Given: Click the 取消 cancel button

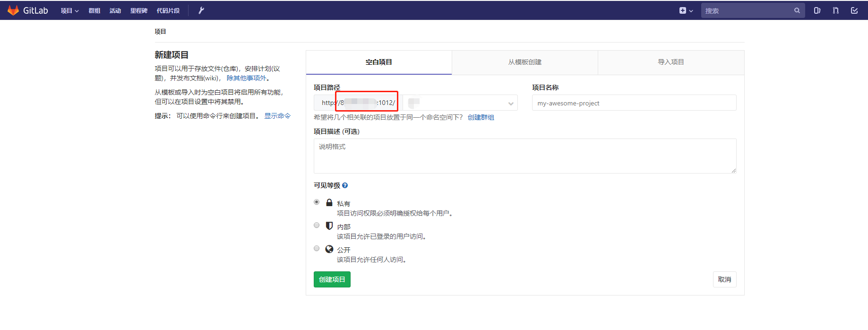Looking at the screenshot, I should pos(724,279).
